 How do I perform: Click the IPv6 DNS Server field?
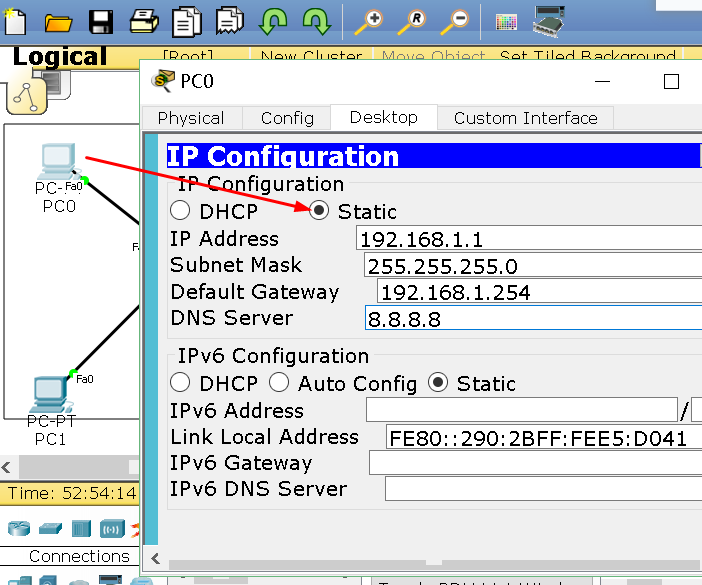pos(544,488)
